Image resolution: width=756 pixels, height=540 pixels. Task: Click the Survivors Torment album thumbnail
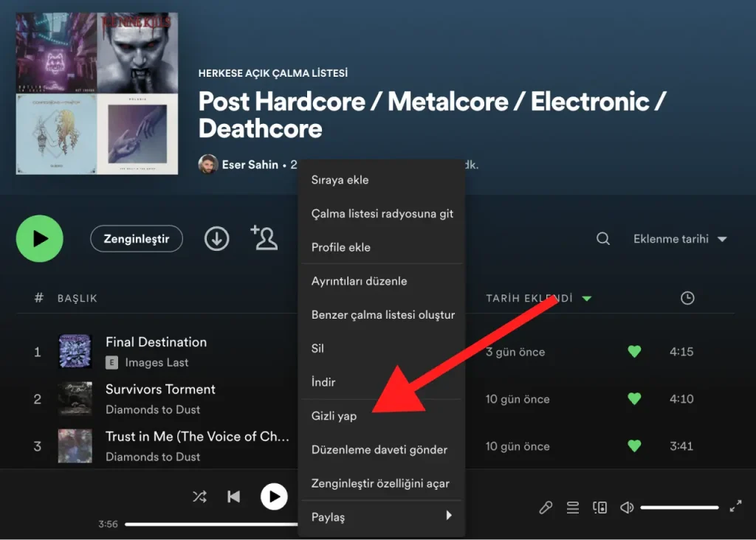click(x=75, y=398)
